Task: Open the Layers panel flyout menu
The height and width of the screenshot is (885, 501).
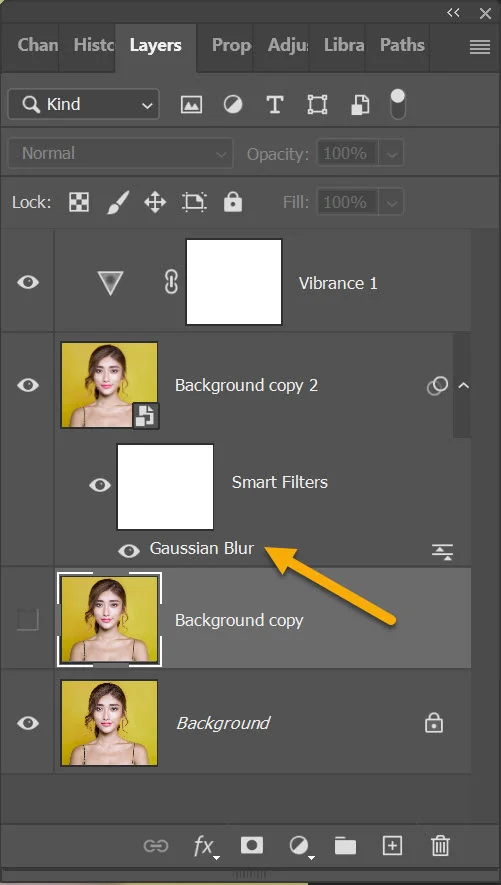Action: (x=480, y=47)
